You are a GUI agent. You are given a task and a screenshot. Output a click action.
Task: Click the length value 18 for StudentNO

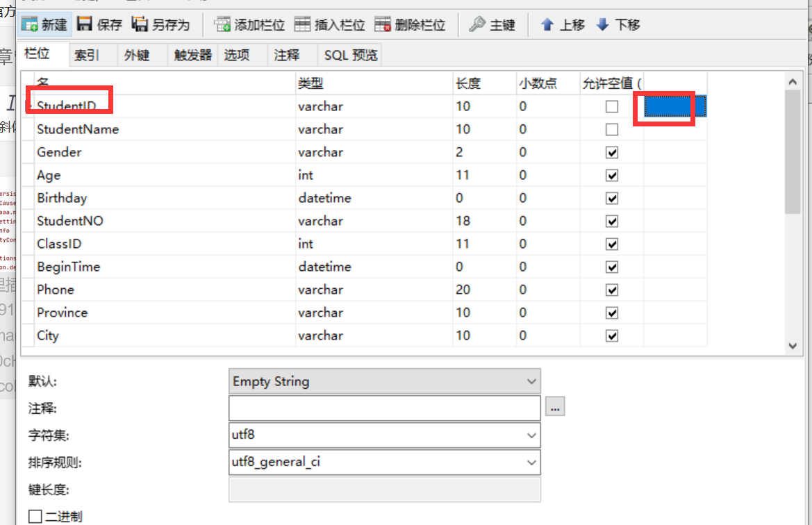463,221
